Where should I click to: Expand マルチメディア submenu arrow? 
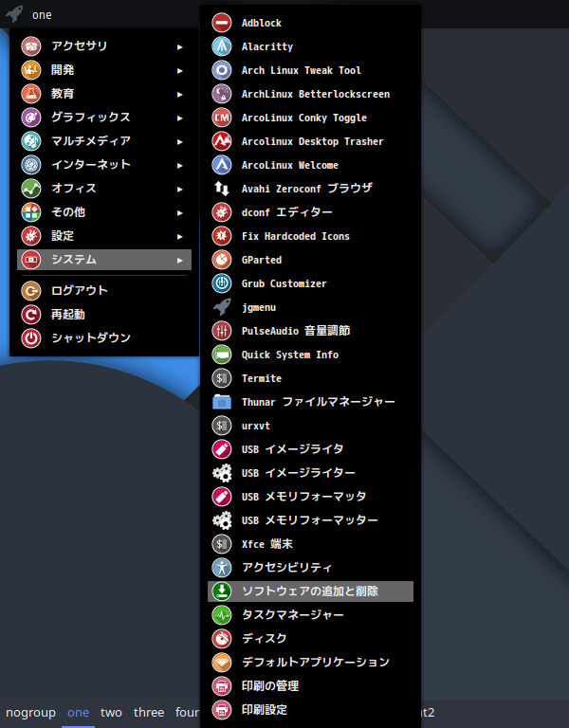pos(180,141)
